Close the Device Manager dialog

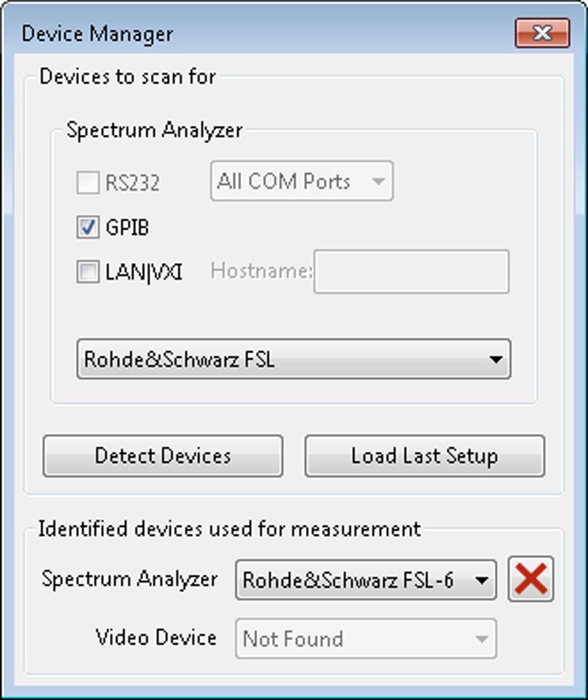[542, 32]
